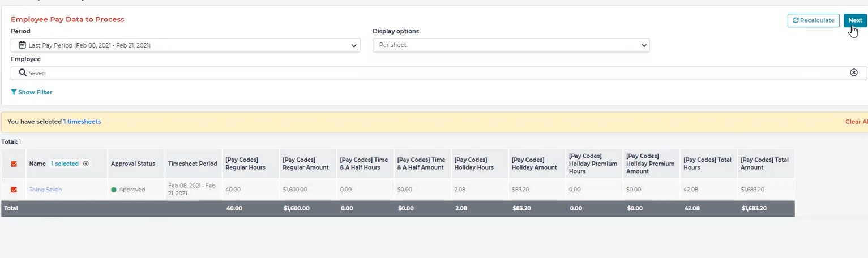This screenshot has height=258, width=868.
Task: Open the Period dropdown
Action: click(185, 45)
